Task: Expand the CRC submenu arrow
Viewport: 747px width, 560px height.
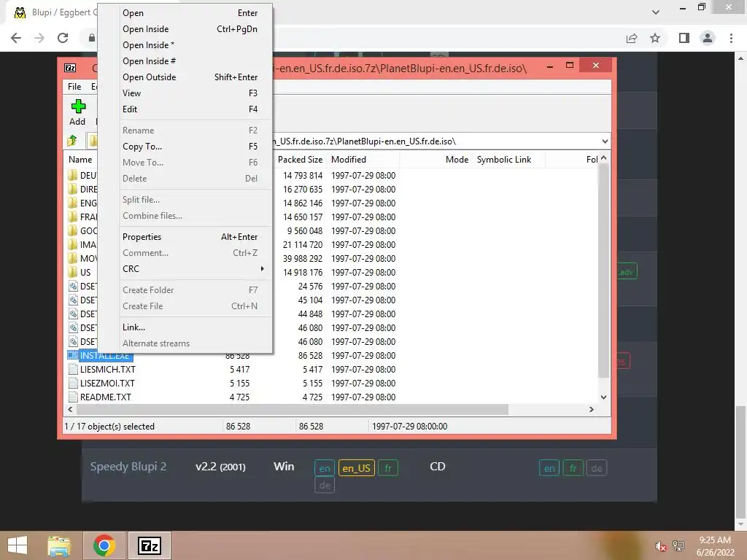Action: pyautogui.click(x=262, y=268)
